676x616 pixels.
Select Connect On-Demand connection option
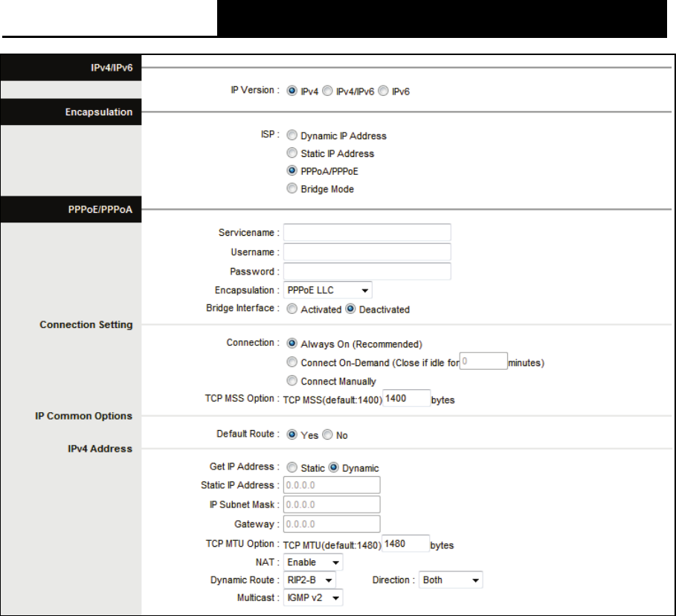[292, 362]
